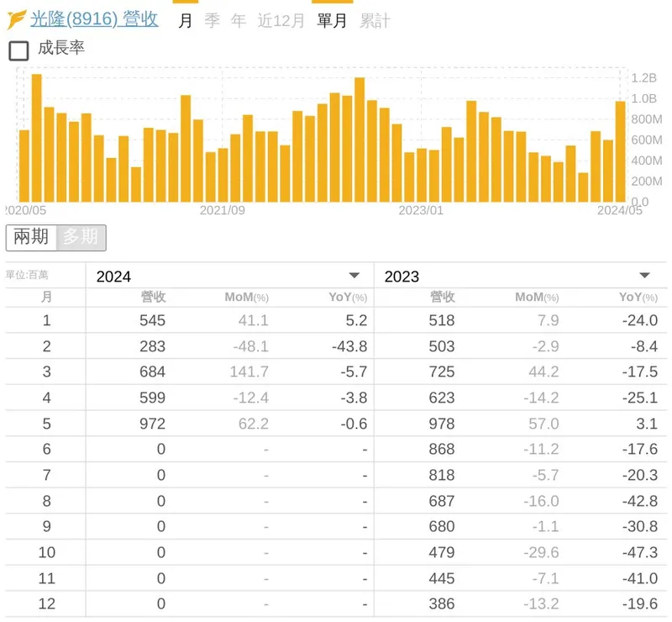Select MoM value 141.7

point(249,372)
